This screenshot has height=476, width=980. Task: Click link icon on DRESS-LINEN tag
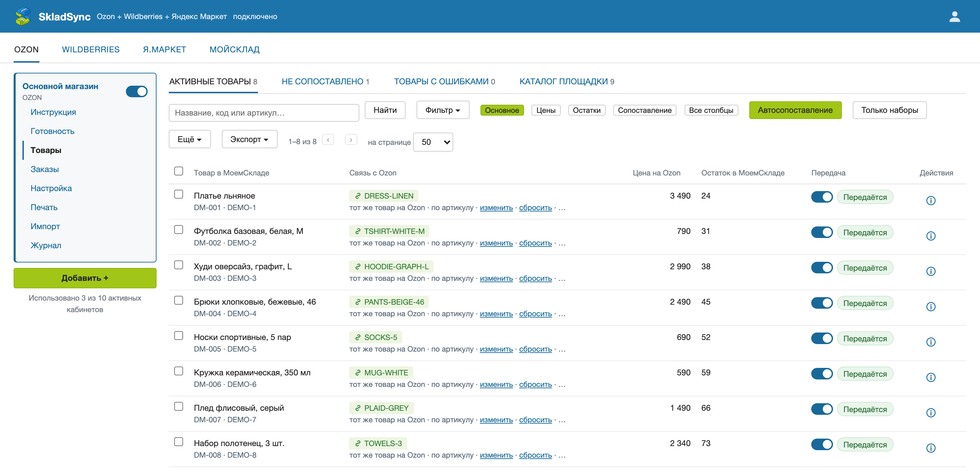(358, 196)
